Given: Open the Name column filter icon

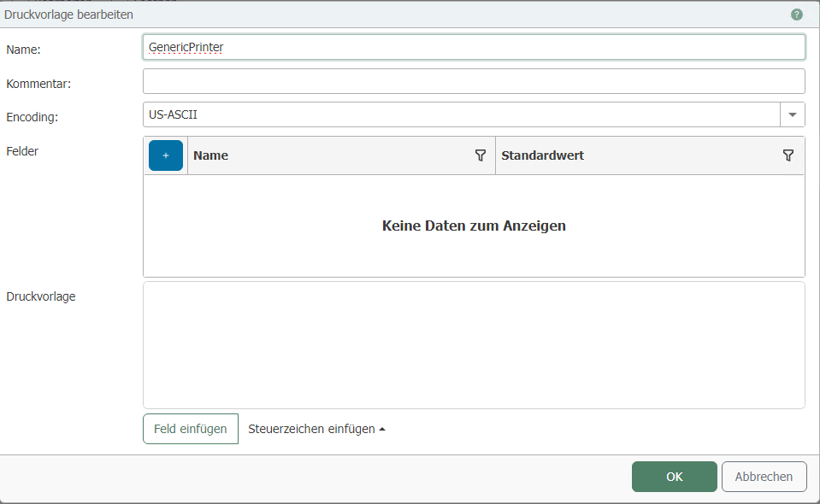Looking at the screenshot, I should point(481,155).
